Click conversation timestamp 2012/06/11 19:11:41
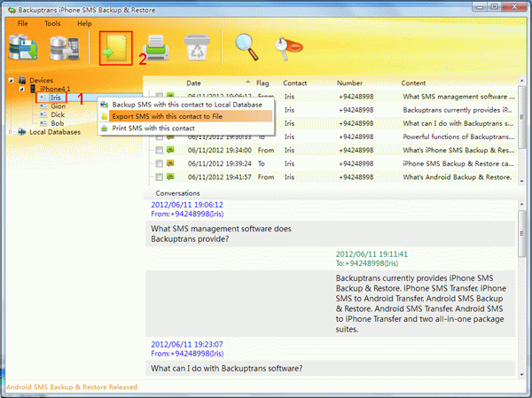 (372, 254)
